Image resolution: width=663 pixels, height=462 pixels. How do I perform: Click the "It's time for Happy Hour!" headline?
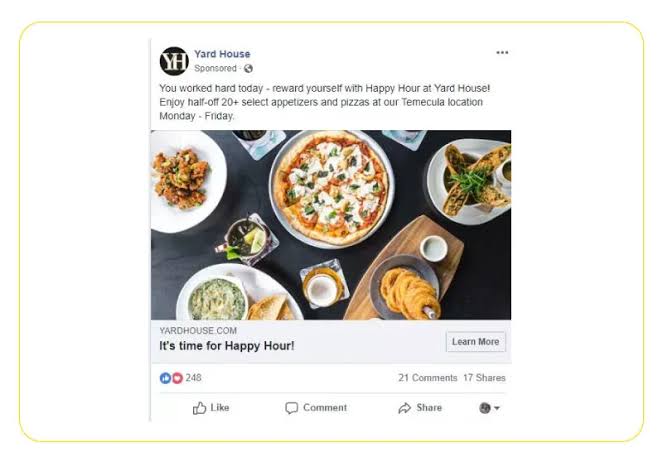coord(227,346)
